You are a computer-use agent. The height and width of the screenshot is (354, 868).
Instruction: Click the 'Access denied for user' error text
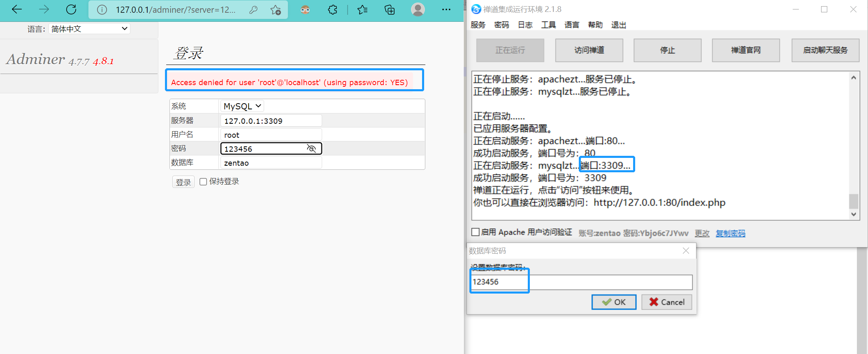(290, 82)
